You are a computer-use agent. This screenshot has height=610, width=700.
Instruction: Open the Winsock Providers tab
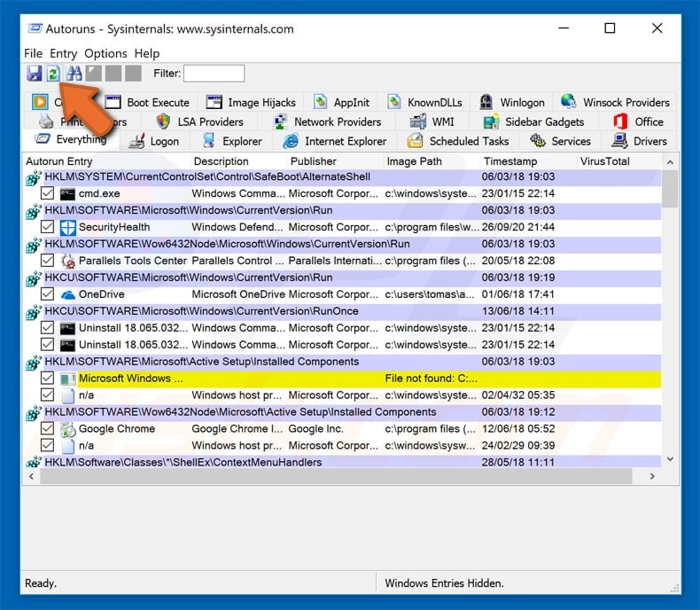(x=615, y=102)
